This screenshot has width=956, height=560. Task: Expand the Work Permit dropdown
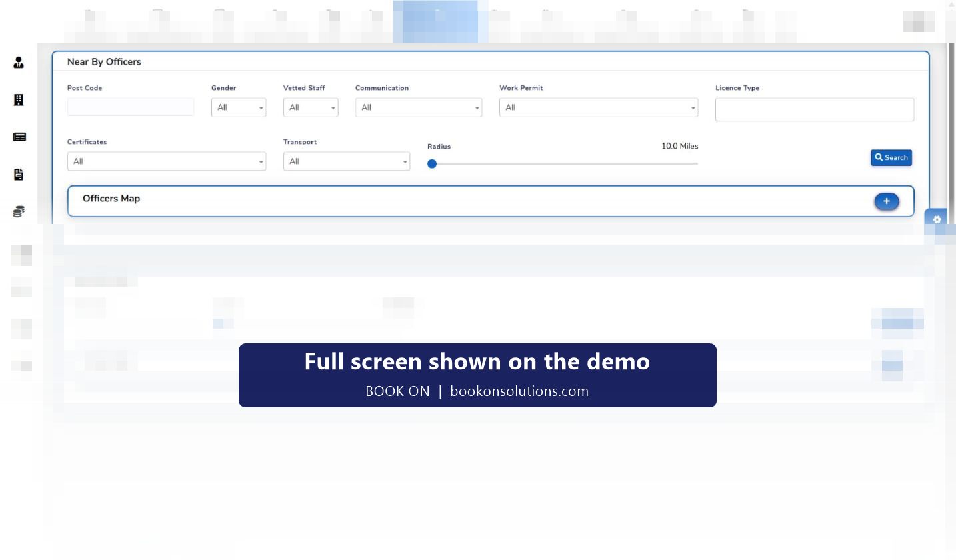(x=599, y=107)
